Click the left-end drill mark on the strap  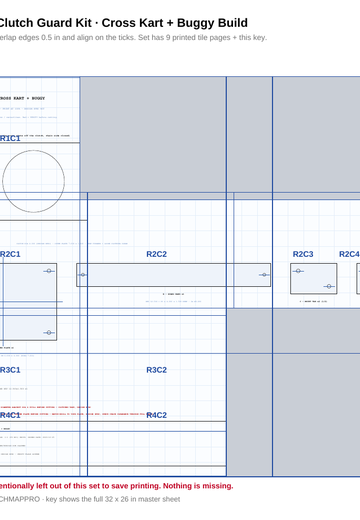pyautogui.click(x=83, y=275)
